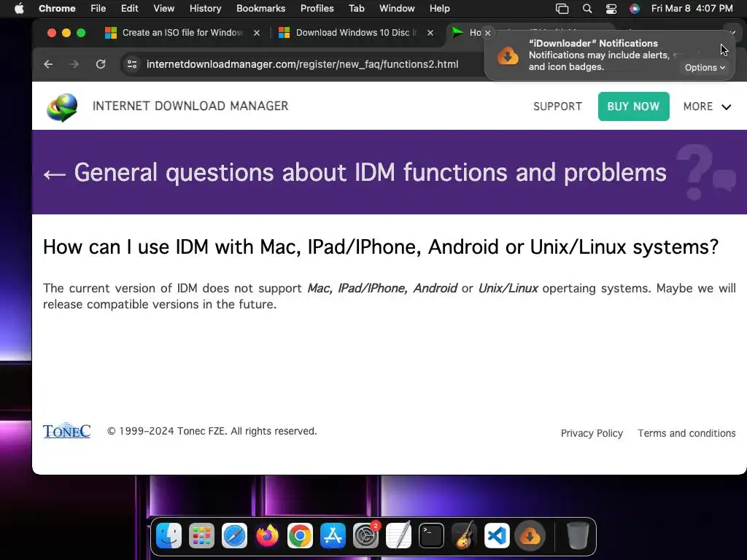Open Options dropdown in iDownloader notification

(705, 68)
